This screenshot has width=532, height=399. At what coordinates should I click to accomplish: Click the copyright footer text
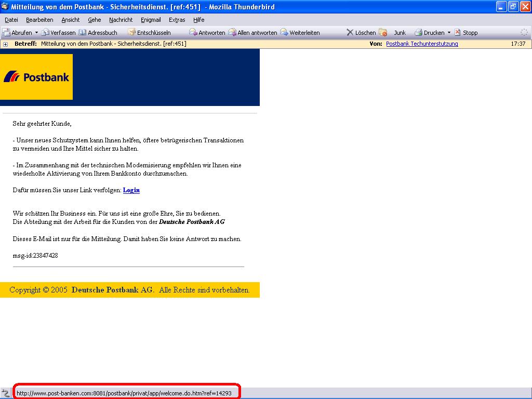tap(129, 290)
